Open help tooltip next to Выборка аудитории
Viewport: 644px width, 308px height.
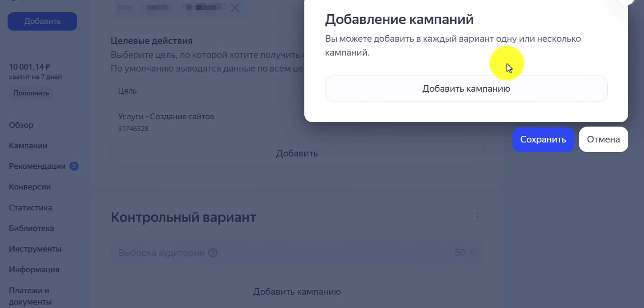click(213, 253)
